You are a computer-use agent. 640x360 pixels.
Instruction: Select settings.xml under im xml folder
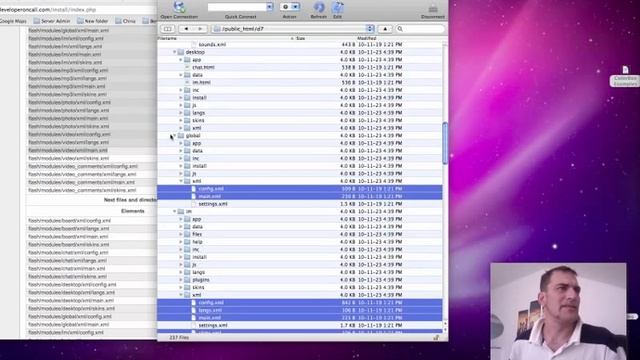(300, 325)
